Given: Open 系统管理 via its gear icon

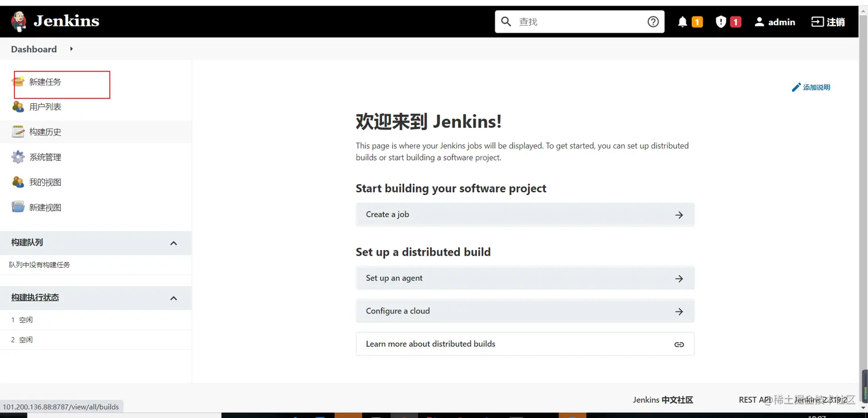Looking at the screenshot, I should tap(18, 157).
